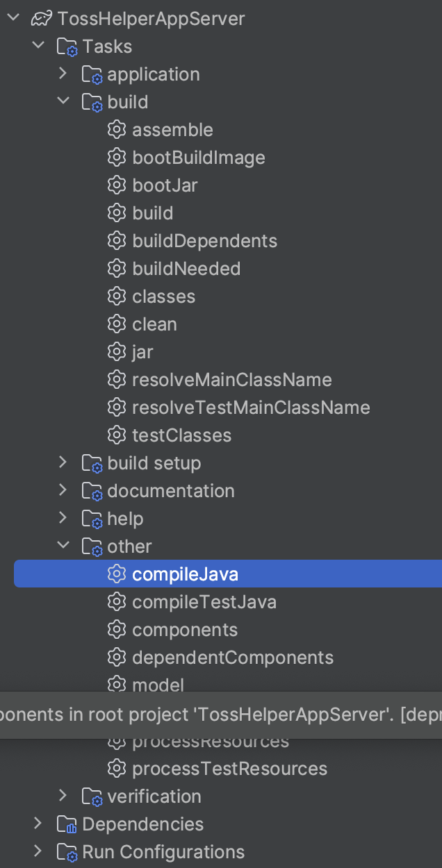This screenshot has width=442, height=868.
Task: Select the resolveMainClassName task
Action: (x=232, y=380)
